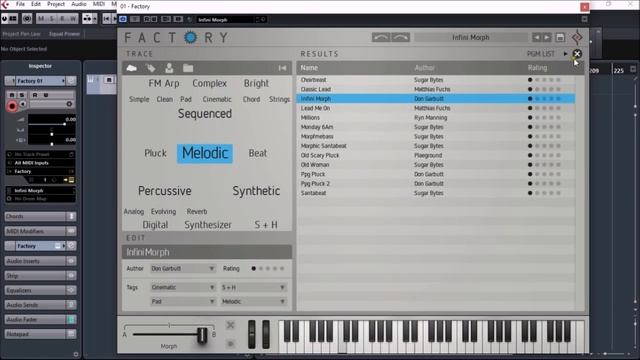Select the Synthetic tag
Viewport: 640px width, 360px height.
256,191
